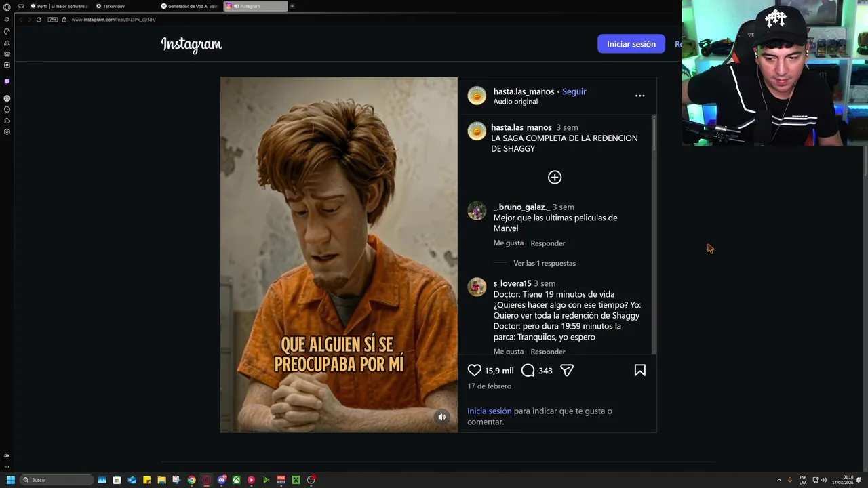Follow hasta.las_manos via Seguir

pos(574,91)
